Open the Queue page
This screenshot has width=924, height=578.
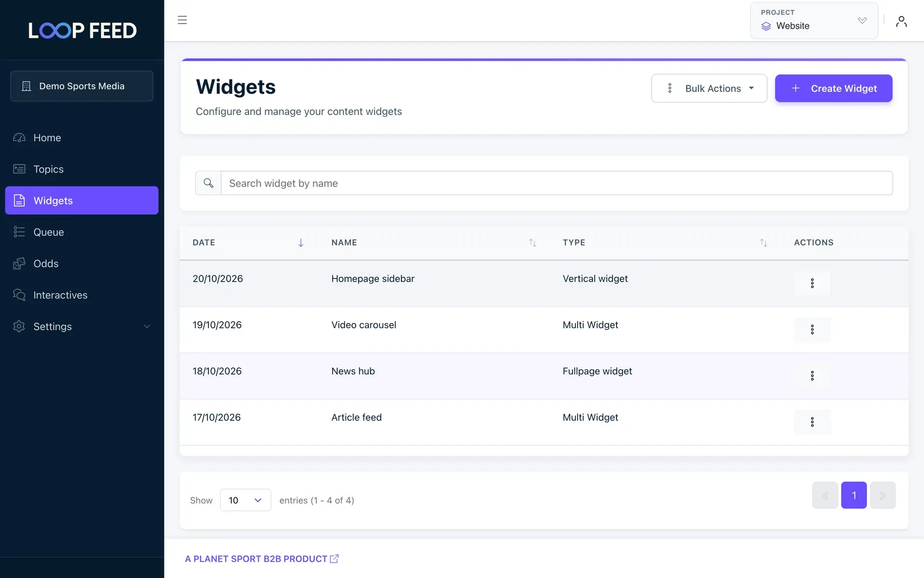click(x=82, y=232)
